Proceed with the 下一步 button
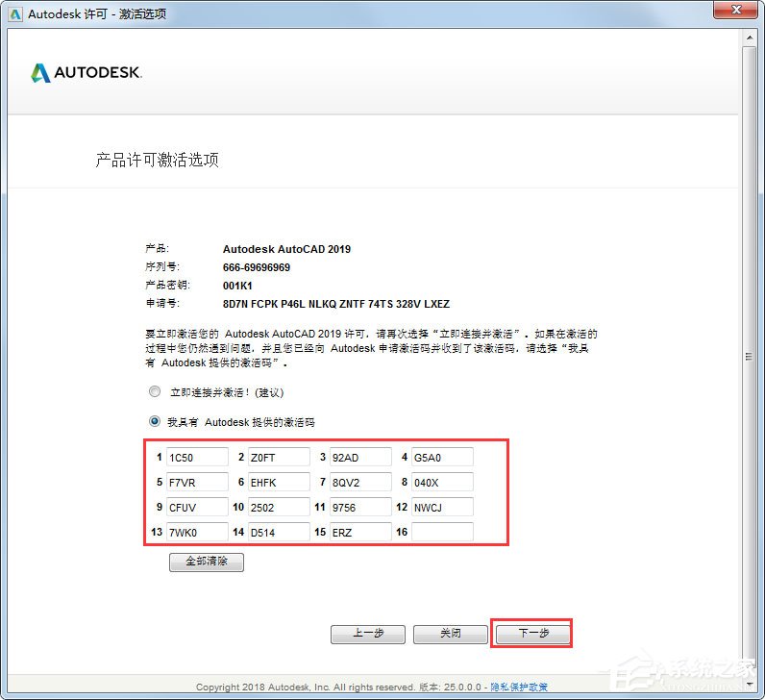The image size is (765, 700). pos(532,634)
